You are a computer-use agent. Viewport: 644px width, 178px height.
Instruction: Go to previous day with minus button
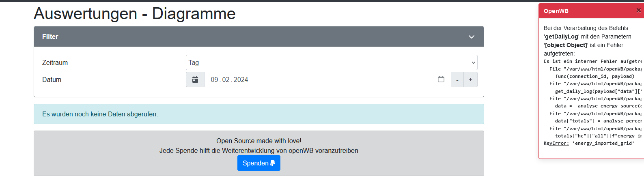[457, 80]
